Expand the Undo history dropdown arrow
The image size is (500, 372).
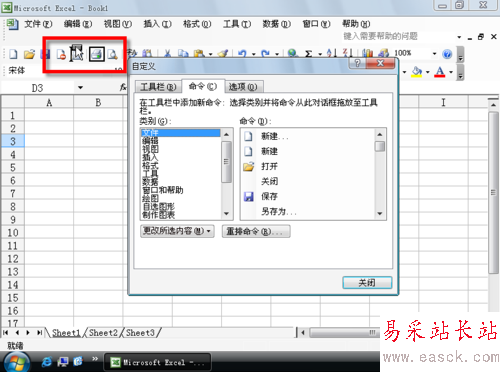(254, 54)
